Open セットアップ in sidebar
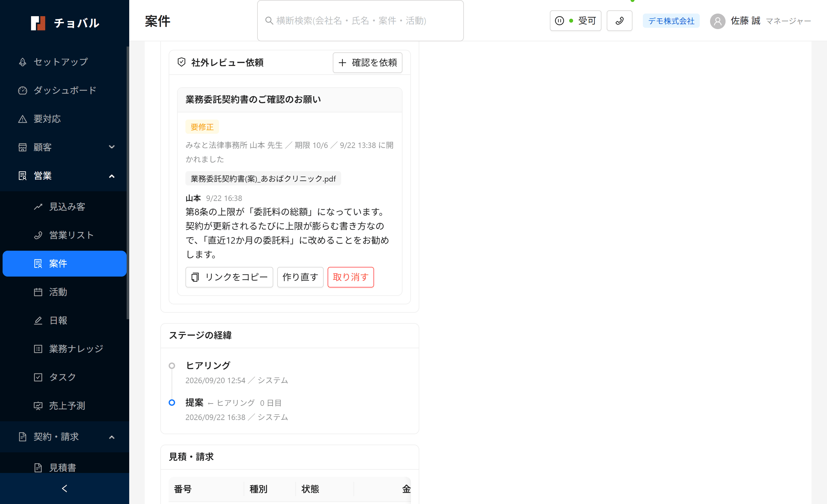 point(64,62)
